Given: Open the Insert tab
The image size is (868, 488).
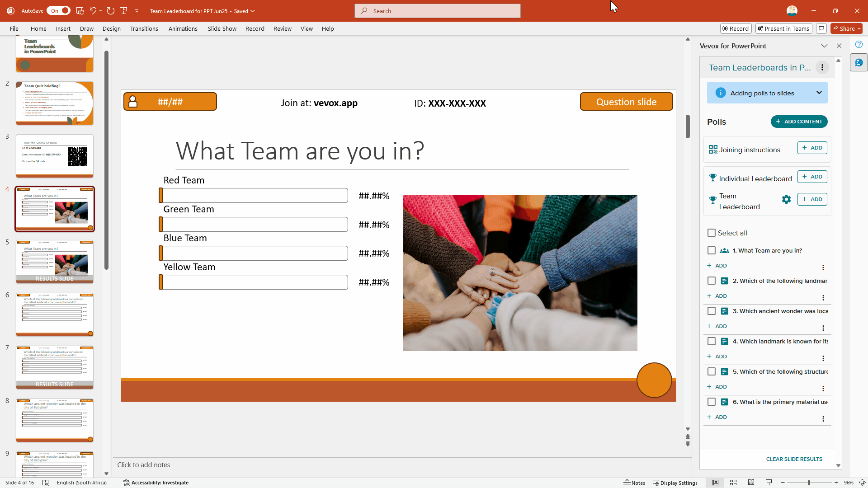Looking at the screenshot, I should pos(63,28).
